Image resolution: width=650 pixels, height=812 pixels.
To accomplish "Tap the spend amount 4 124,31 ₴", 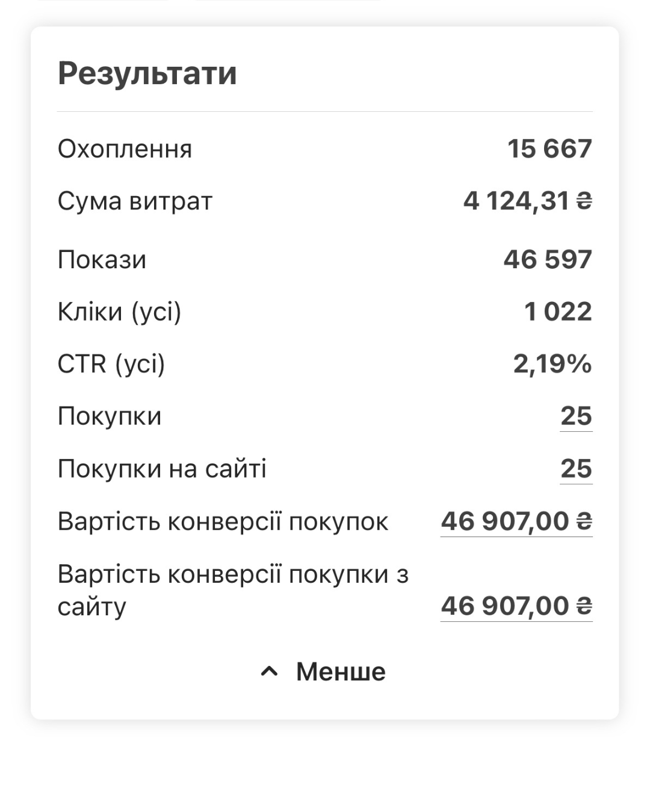I will [x=528, y=201].
